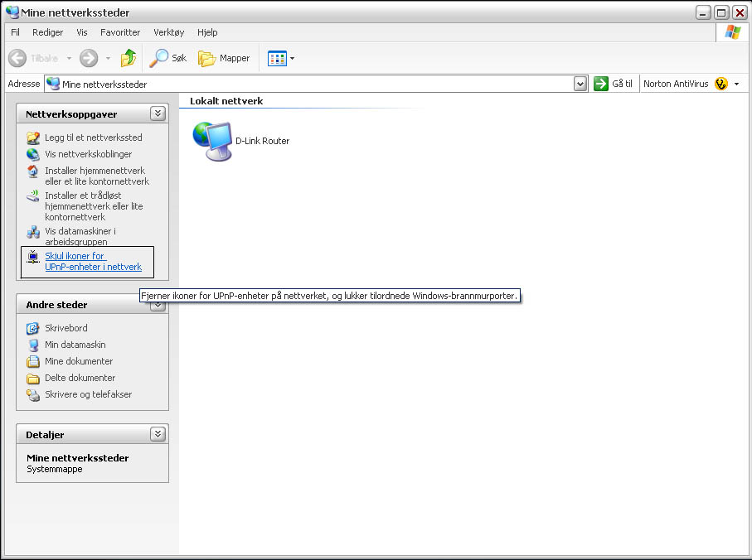The height and width of the screenshot is (560, 752).
Task: Click the Skrivere og telefakser printer icon
Action: tap(33, 395)
